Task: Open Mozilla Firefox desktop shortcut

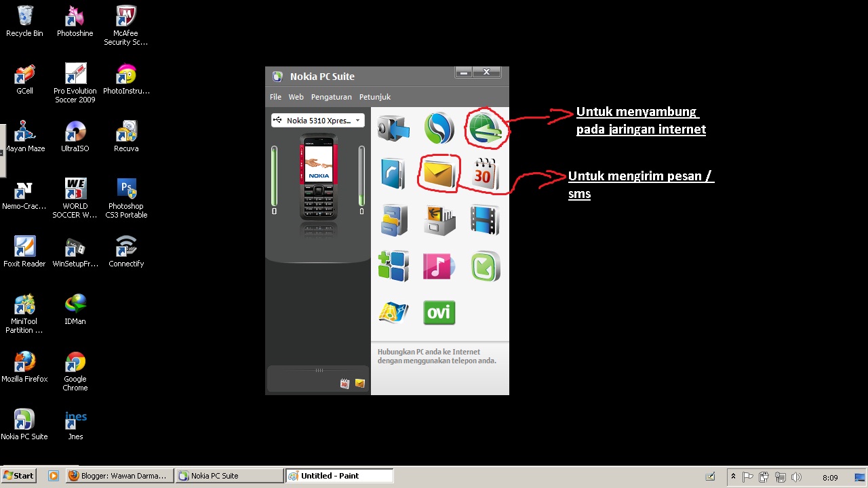Action: [x=24, y=367]
